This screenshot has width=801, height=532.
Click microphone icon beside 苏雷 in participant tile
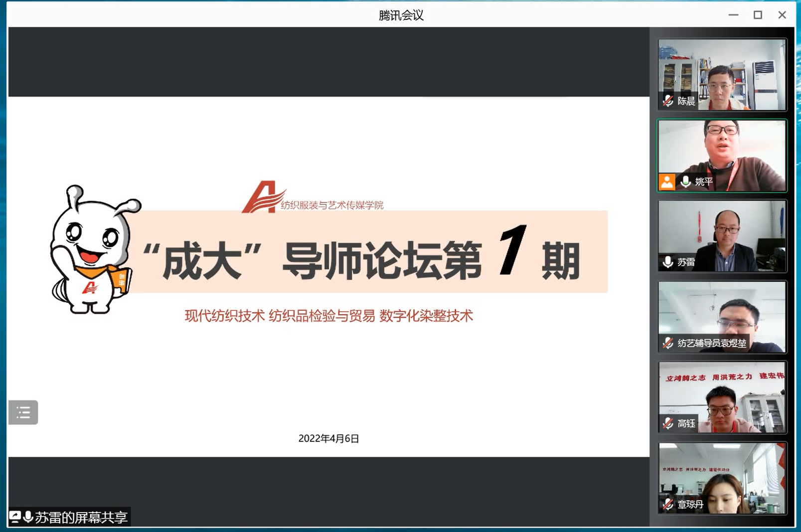[x=668, y=262]
